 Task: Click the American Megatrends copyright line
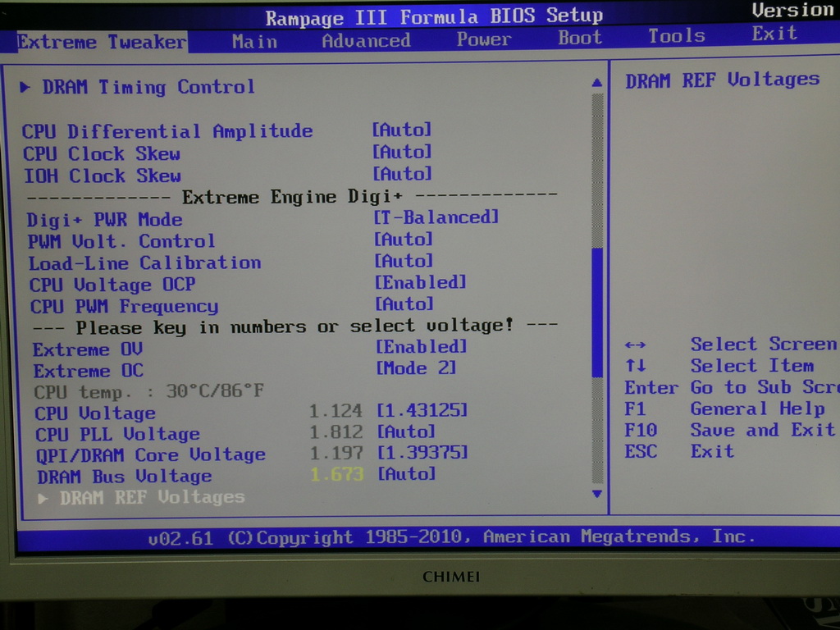(452, 536)
